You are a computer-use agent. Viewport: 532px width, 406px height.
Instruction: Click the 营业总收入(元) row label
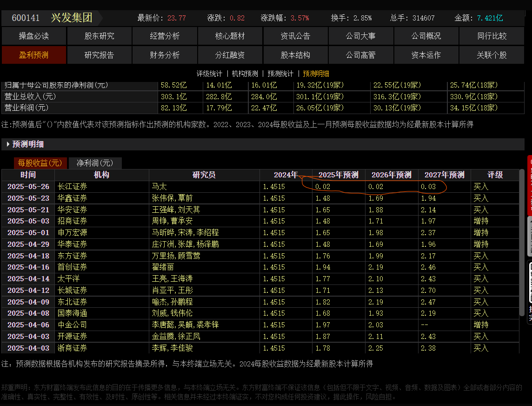point(30,96)
